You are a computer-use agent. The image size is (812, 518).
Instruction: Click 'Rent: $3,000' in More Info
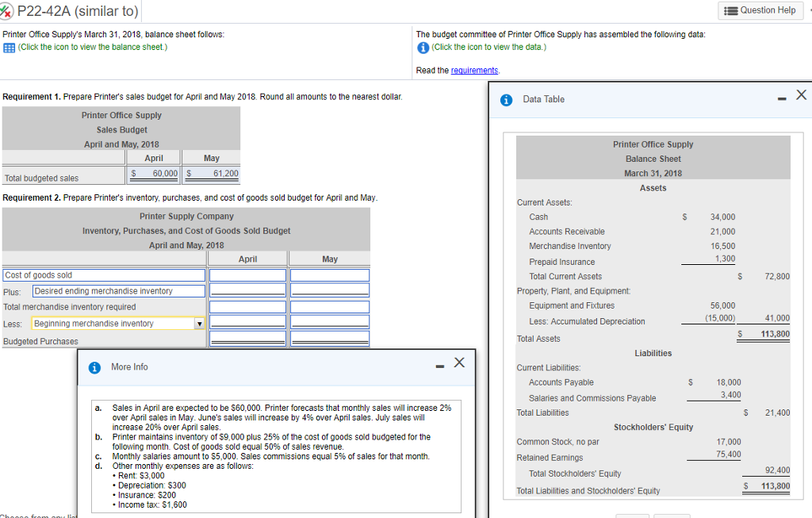click(141, 475)
